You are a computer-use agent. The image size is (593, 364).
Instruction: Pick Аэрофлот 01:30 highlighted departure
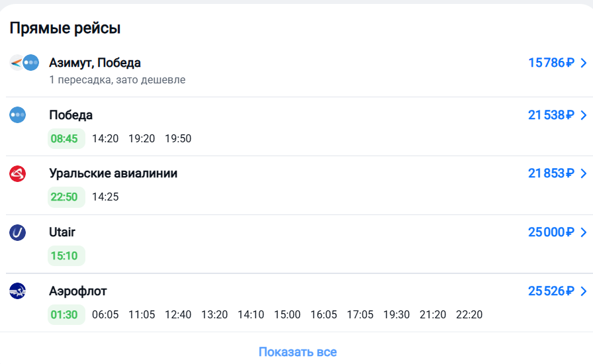pos(64,314)
